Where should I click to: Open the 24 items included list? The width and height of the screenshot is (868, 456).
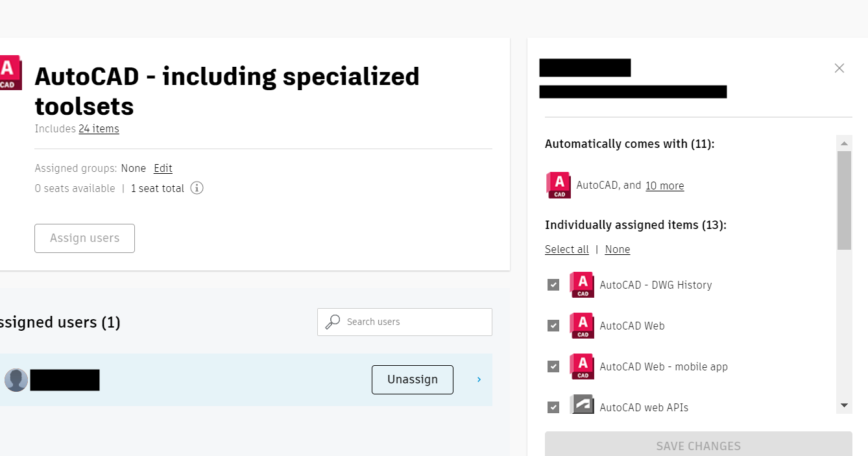click(99, 128)
